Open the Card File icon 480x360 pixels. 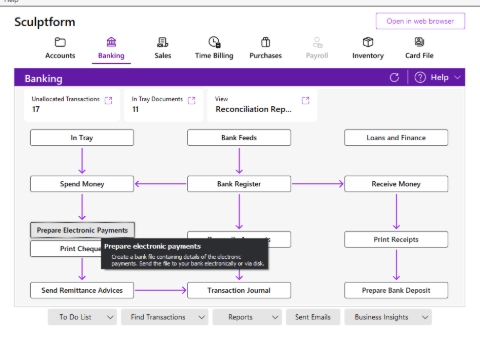(x=419, y=42)
